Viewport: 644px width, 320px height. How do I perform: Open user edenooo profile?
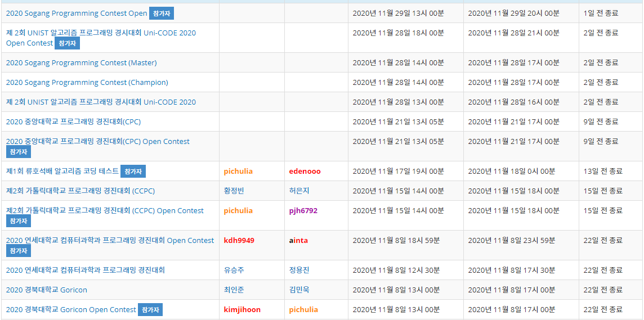[x=305, y=172]
